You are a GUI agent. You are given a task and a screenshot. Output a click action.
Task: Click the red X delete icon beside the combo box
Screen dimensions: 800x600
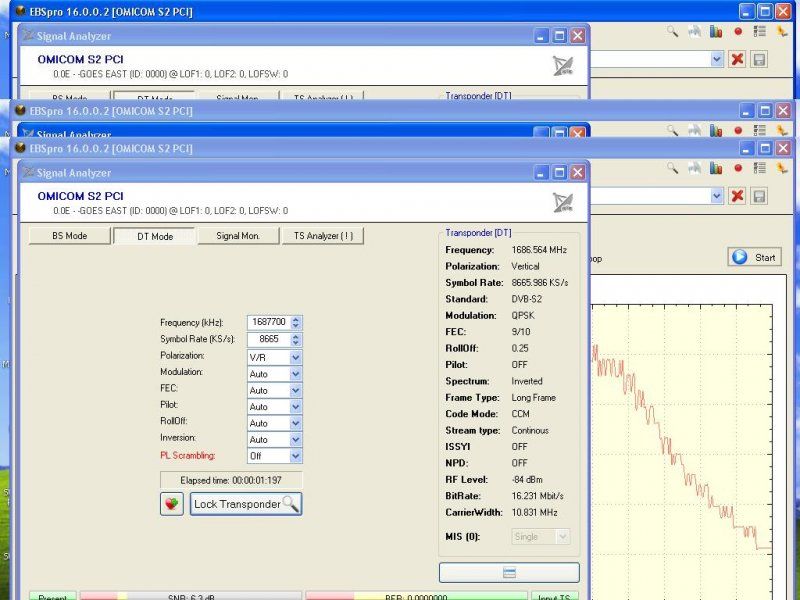click(x=737, y=197)
